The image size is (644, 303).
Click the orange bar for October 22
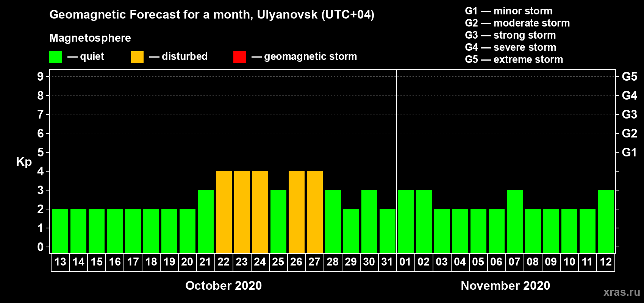[x=224, y=212]
